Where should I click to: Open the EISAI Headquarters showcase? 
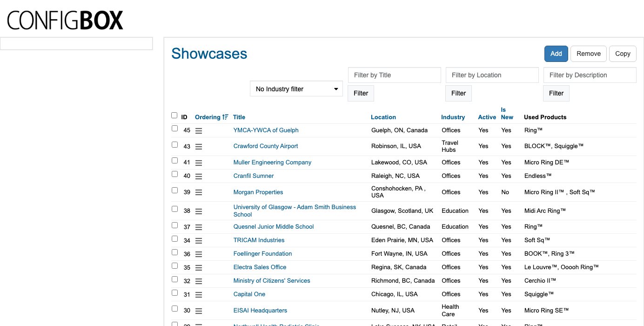coord(260,311)
